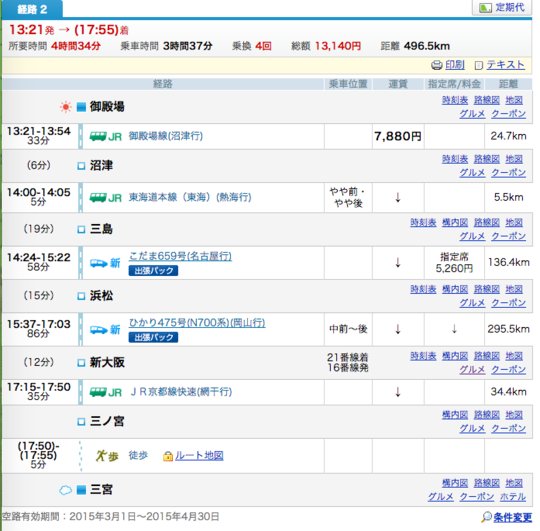Image resolution: width=540 pixels, height=531 pixels.
Task: Click the Shinkansen icon on こだま659号 row
Action: (105, 263)
